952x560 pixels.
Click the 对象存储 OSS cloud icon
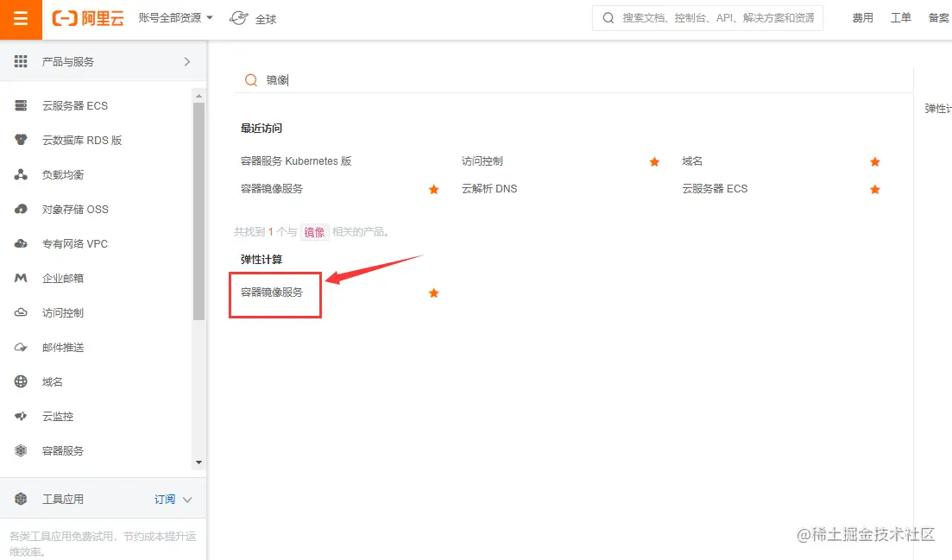[21, 210]
